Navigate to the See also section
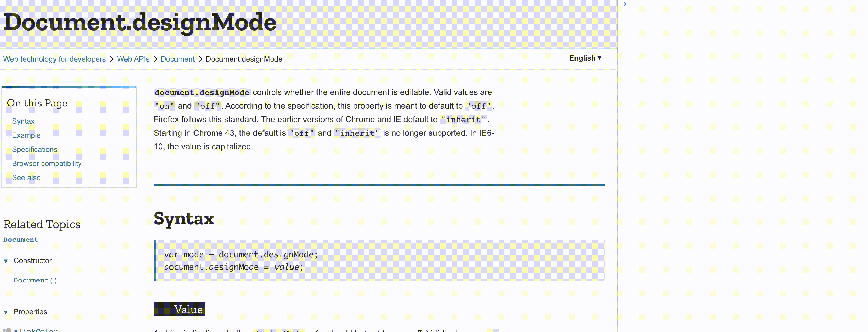The image size is (868, 332). tap(26, 177)
